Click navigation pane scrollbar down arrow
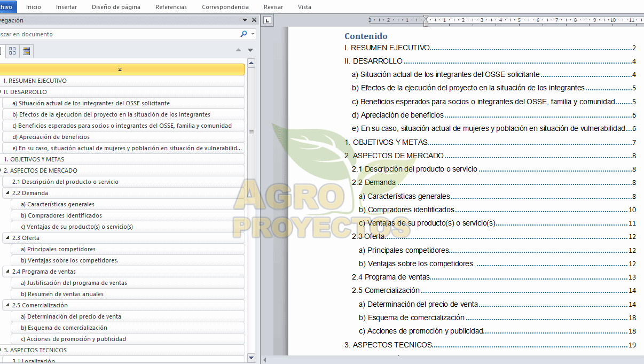This screenshot has width=644, height=364. (x=251, y=357)
